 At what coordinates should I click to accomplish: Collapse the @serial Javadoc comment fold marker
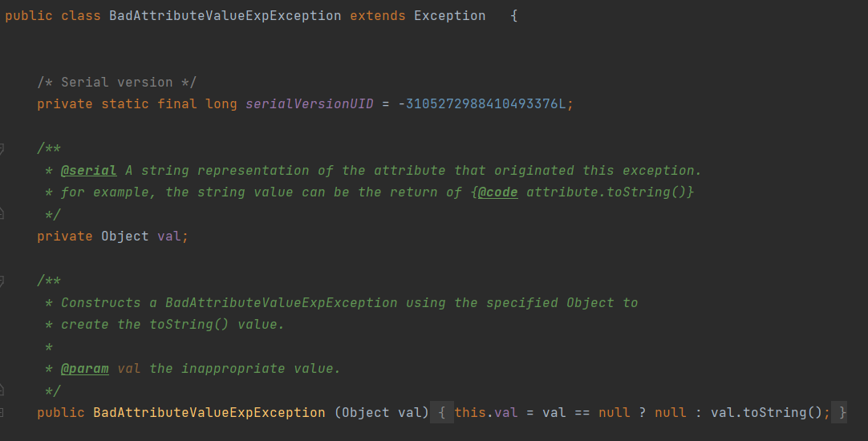[x=2, y=148]
